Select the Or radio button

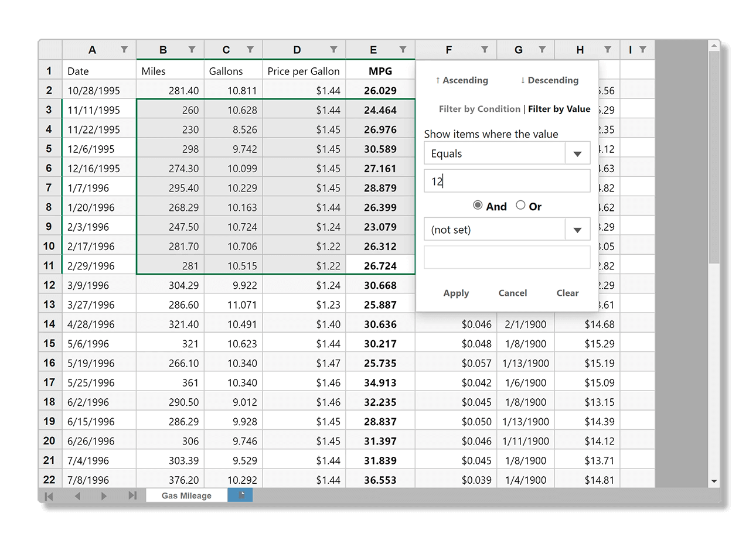click(x=520, y=206)
